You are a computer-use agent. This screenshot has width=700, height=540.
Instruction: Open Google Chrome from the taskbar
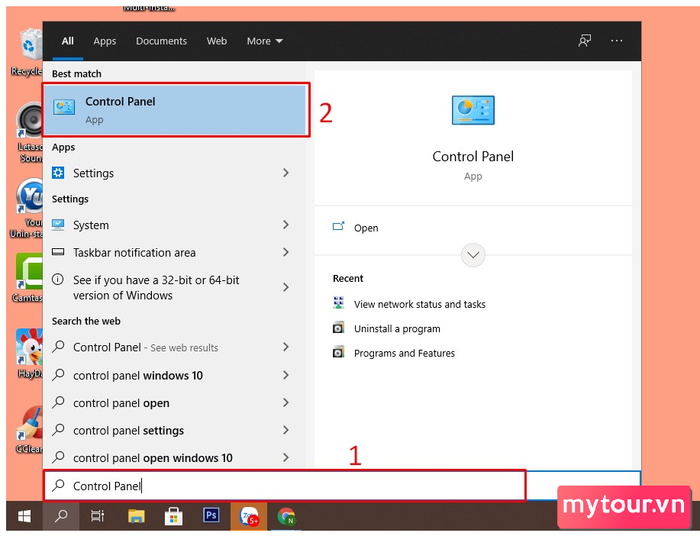(x=286, y=516)
